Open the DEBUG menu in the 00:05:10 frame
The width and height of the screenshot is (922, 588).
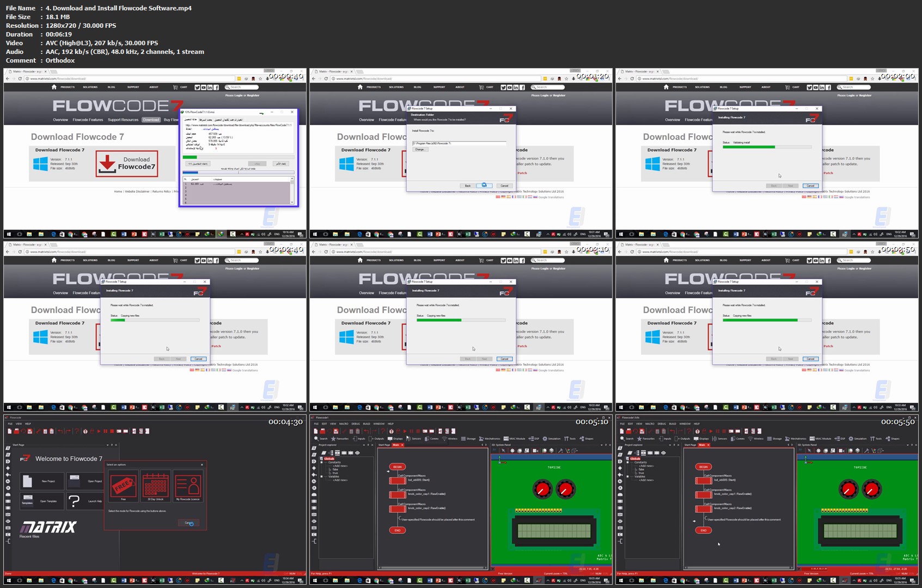click(x=356, y=424)
